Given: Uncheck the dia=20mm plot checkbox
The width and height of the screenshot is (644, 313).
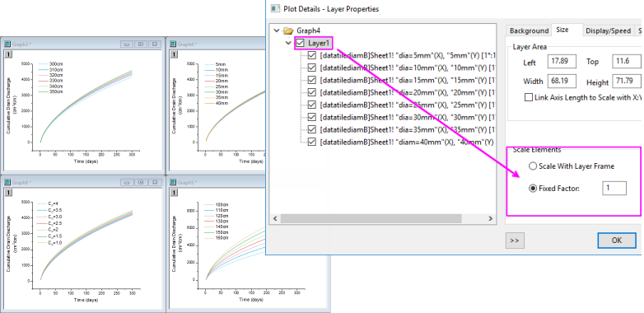Looking at the screenshot, I should point(312,92).
